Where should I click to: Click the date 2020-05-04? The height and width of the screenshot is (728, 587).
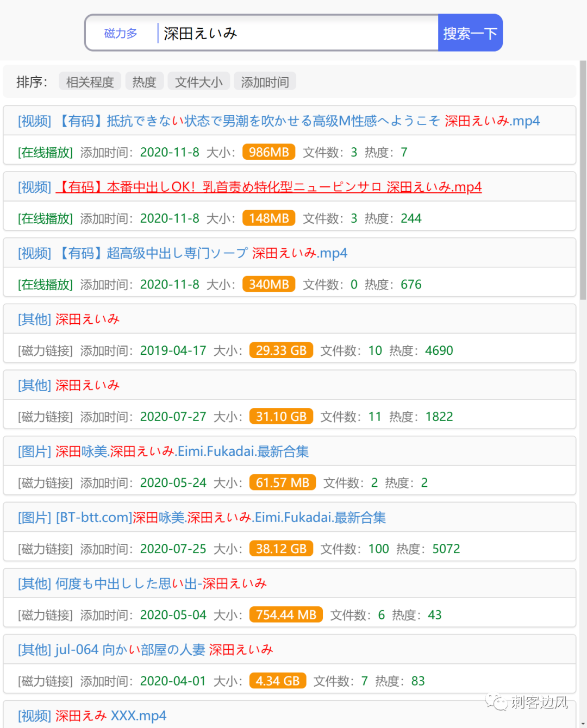click(x=173, y=615)
